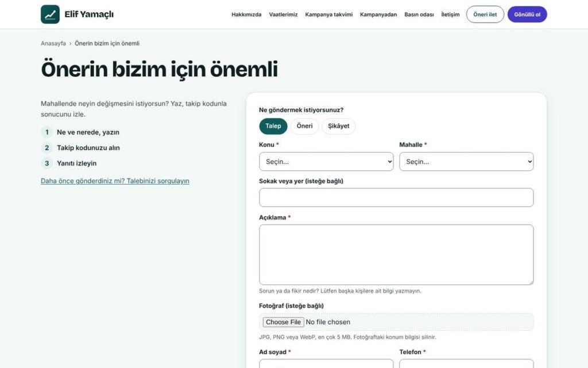Click the Choose File button
This screenshot has width=588, height=368.
283,322
